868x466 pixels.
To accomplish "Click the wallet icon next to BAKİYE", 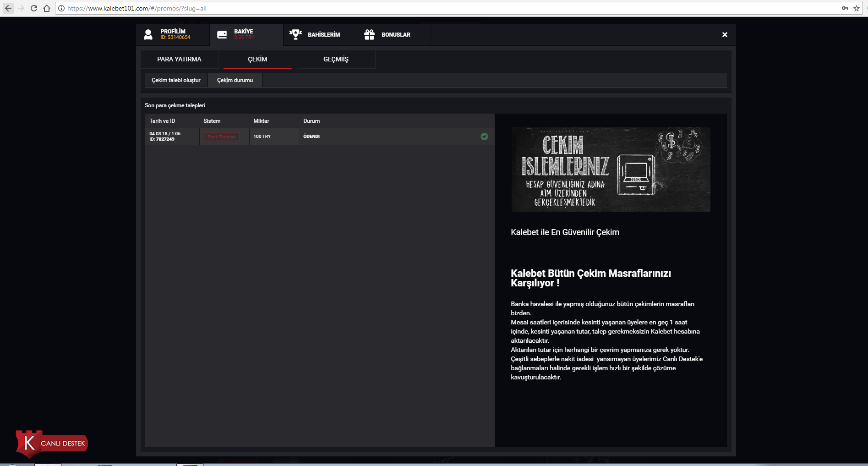I will coord(222,35).
